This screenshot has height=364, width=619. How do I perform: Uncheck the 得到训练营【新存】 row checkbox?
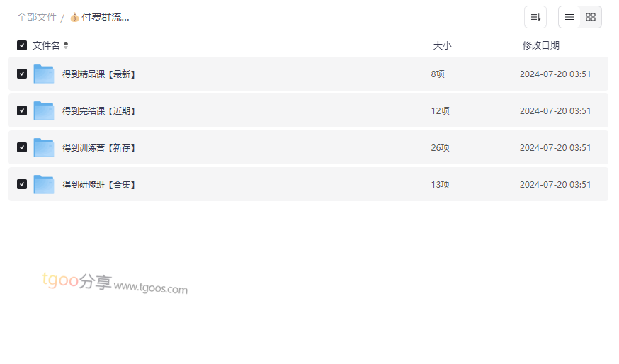[22, 147]
